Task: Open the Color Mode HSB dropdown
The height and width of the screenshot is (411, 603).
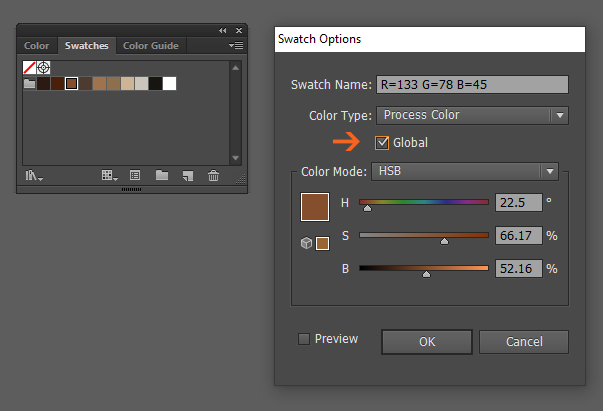Action: tap(465, 171)
